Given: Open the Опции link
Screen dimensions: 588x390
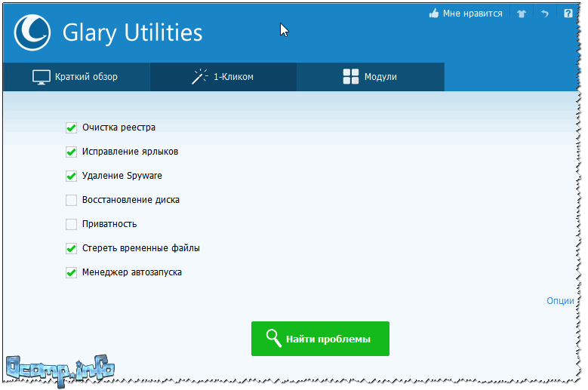Looking at the screenshot, I should pyautogui.click(x=560, y=301).
